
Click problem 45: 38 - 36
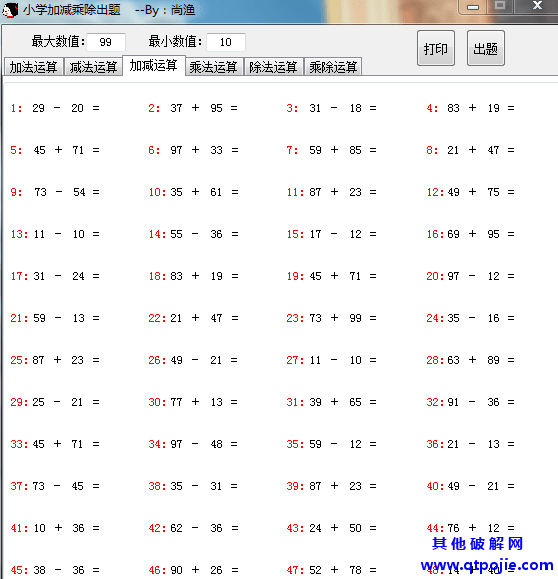coord(55,571)
